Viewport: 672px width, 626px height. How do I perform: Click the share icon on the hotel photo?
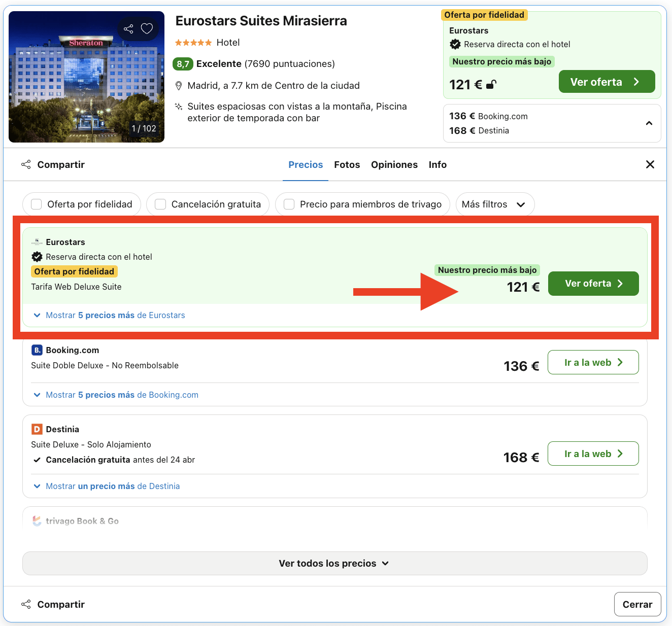click(x=128, y=29)
